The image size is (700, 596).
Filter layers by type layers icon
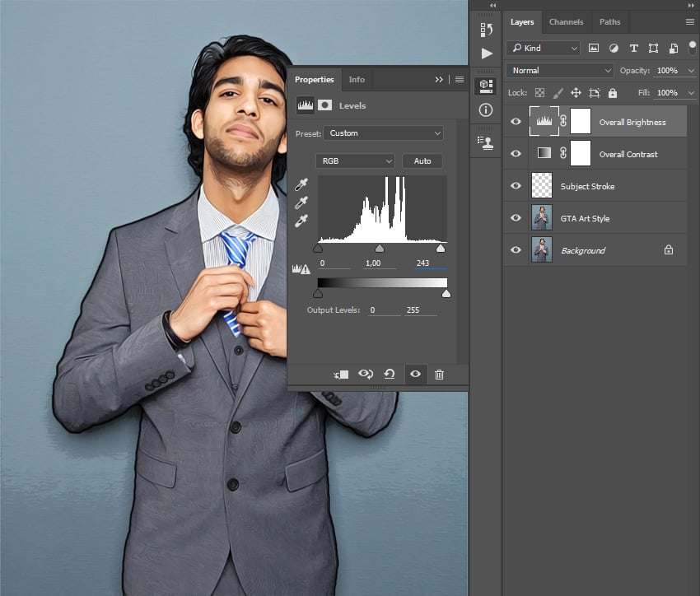633,48
